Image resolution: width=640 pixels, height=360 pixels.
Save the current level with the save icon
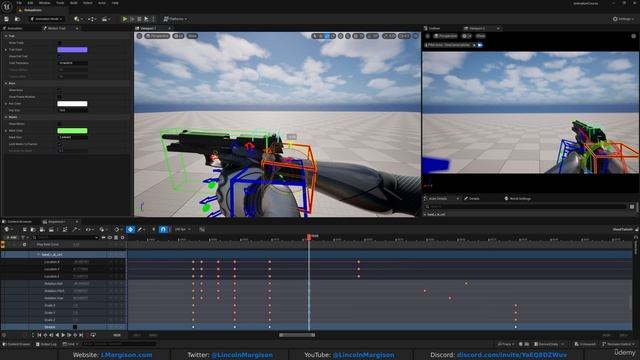(7, 19)
